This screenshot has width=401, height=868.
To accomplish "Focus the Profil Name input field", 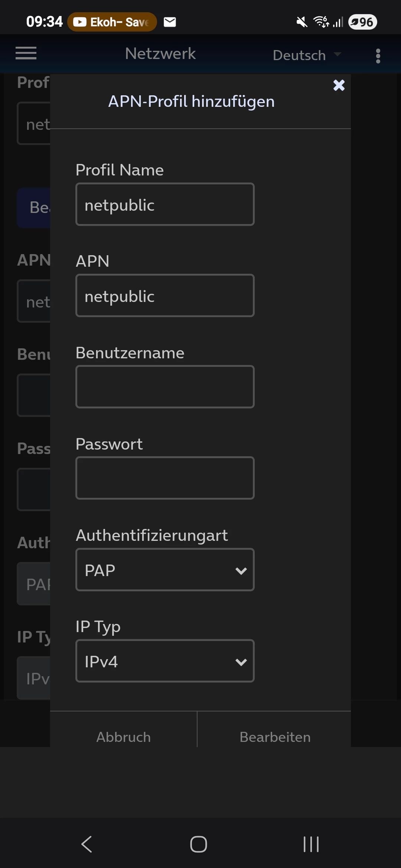I will (x=165, y=204).
